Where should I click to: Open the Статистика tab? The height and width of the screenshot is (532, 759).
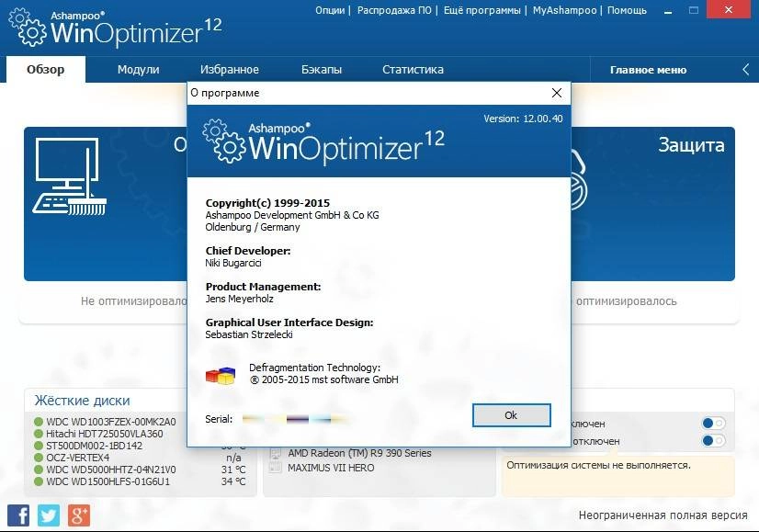pos(413,70)
